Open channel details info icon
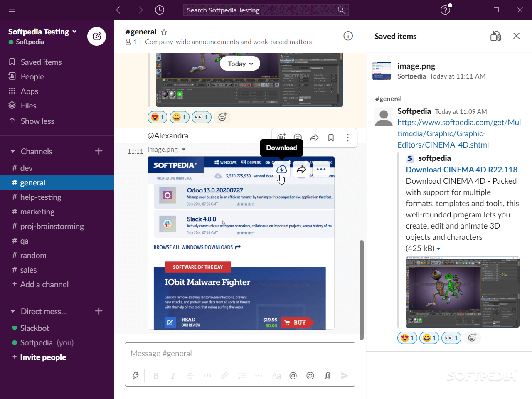This screenshot has height=399, width=532. pyautogui.click(x=348, y=36)
